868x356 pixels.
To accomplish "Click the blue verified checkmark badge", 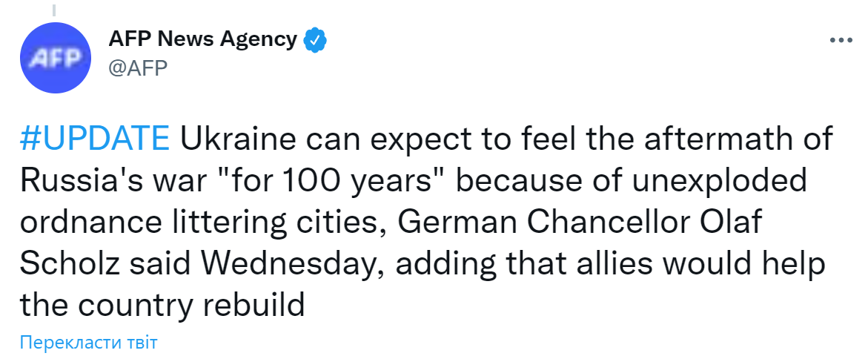I will click(317, 39).
